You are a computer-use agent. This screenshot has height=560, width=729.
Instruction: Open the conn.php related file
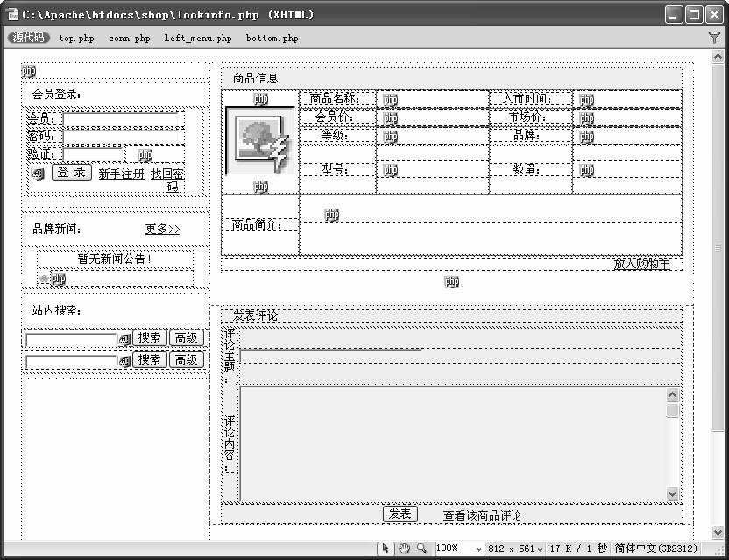[130, 39]
